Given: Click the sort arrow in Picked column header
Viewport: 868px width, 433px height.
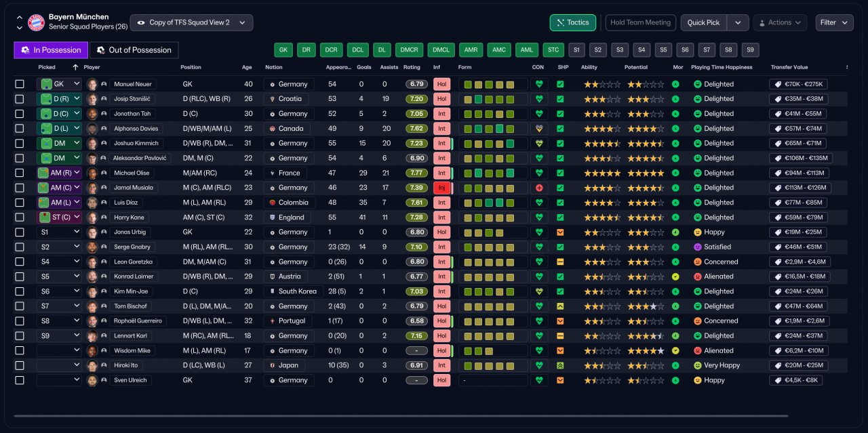Looking at the screenshot, I should [x=75, y=67].
